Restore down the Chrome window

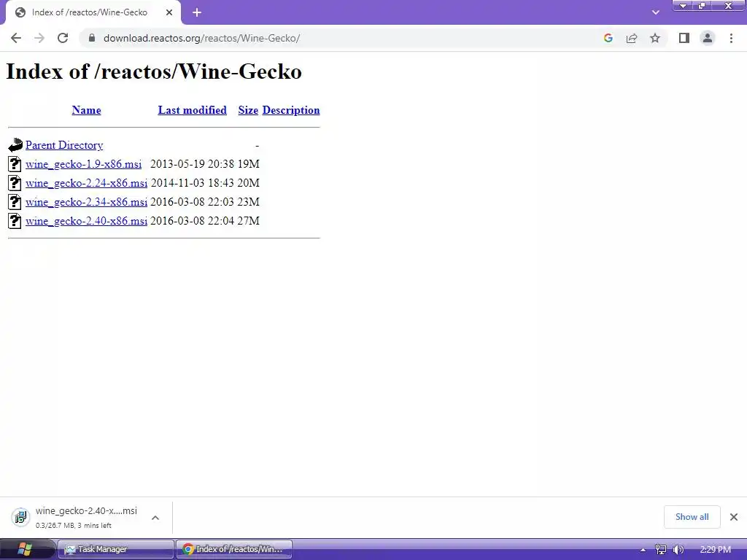(703, 5)
